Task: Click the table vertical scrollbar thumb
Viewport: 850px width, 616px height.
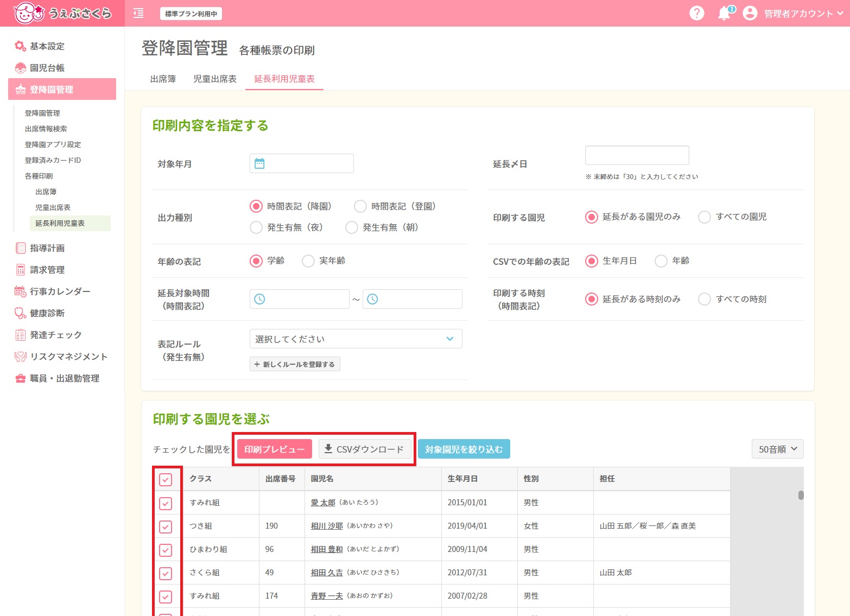Action: (x=801, y=495)
